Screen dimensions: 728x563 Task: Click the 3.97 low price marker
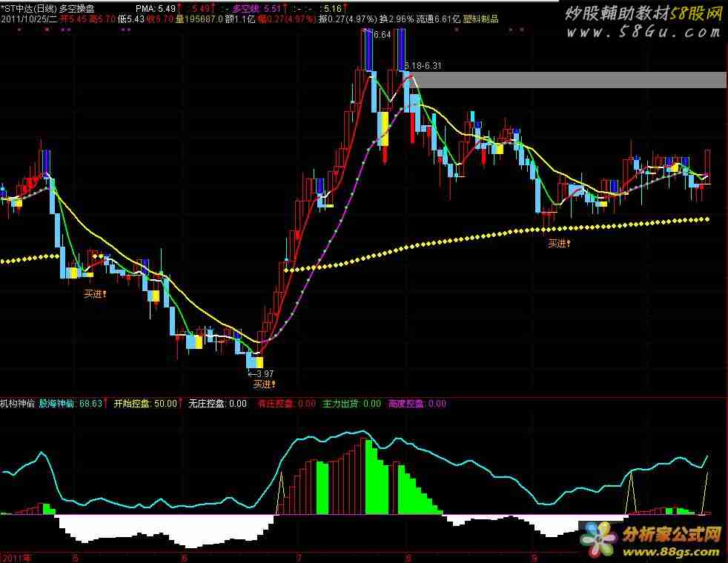point(260,373)
